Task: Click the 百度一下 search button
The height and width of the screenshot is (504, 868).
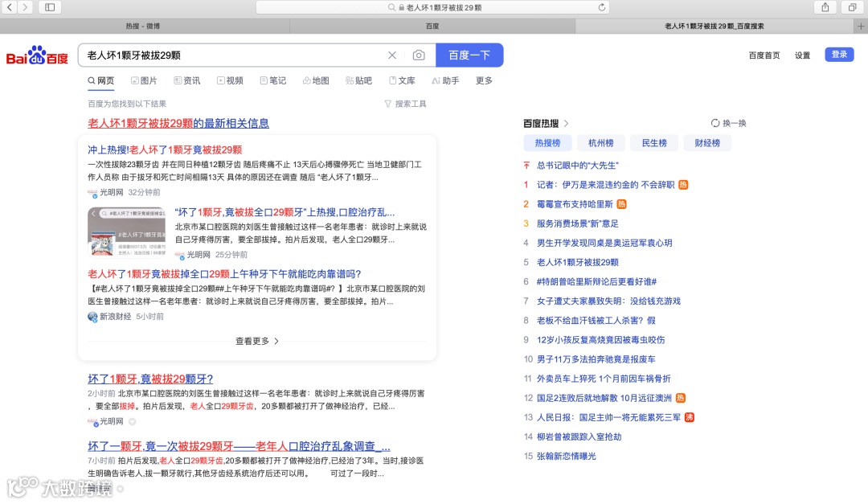Action: click(x=469, y=55)
